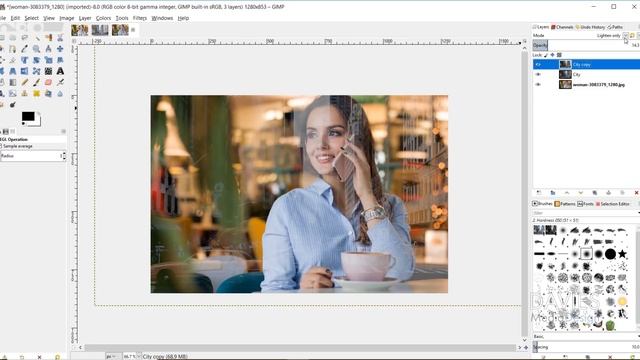The image size is (640, 360).
Task: Select the Measure tool
Action: click(48, 49)
